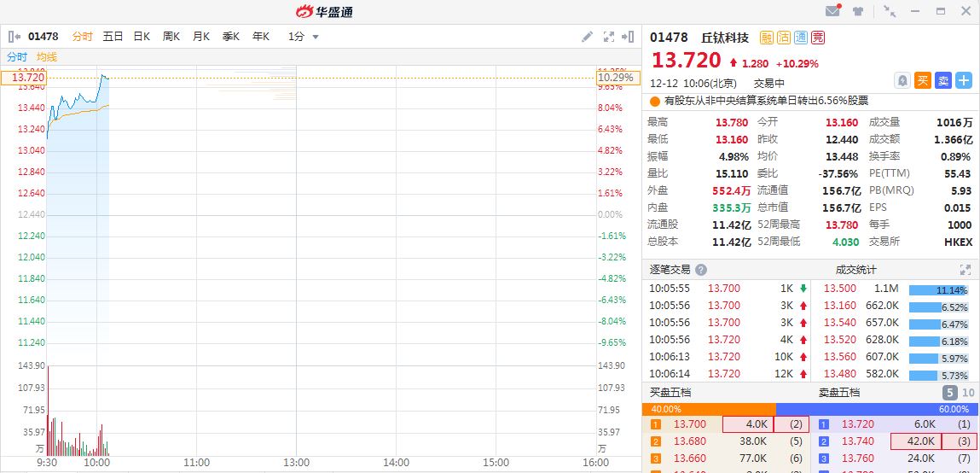The width and height of the screenshot is (980, 473).
Task: Select the 逐笔交易 panel header
Action: pos(670,270)
